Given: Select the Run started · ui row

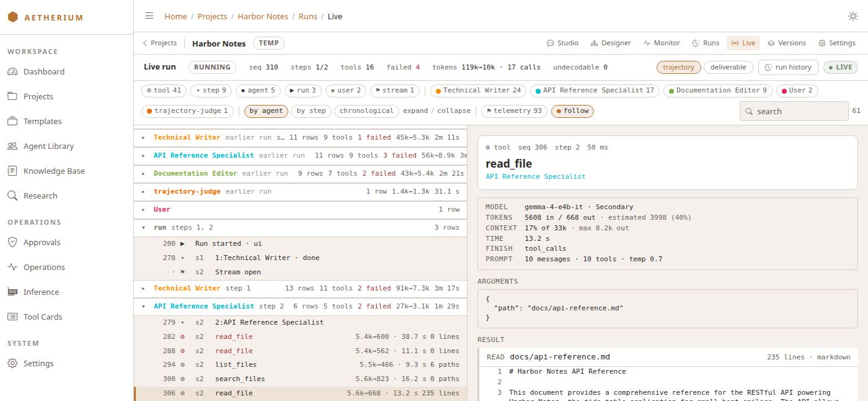Looking at the screenshot, I should tap(300, 244).
